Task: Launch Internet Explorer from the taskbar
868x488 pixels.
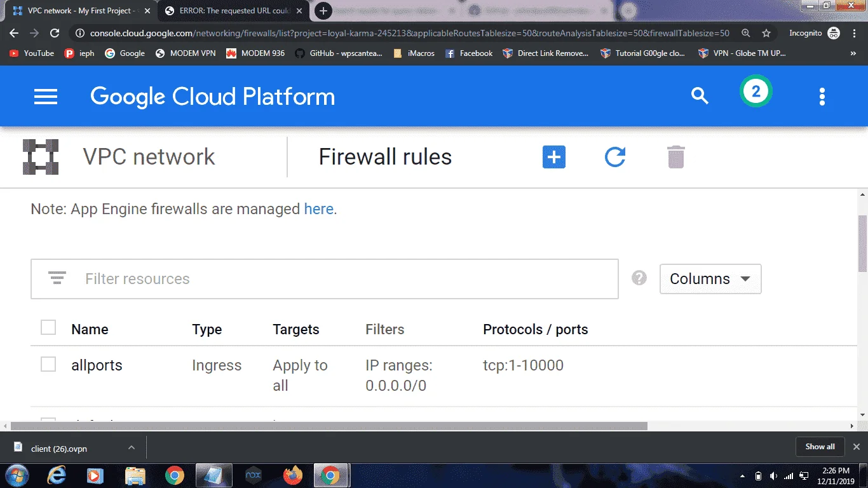Action: (57, 475)
